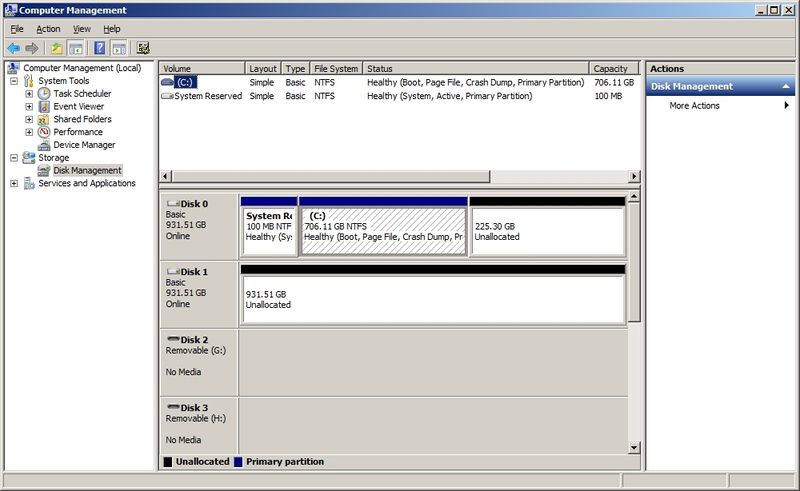Image resolution: width=800 pixels, height=491 pixels.
Task: Click the Storage node icon
Action: pos(29,158)
